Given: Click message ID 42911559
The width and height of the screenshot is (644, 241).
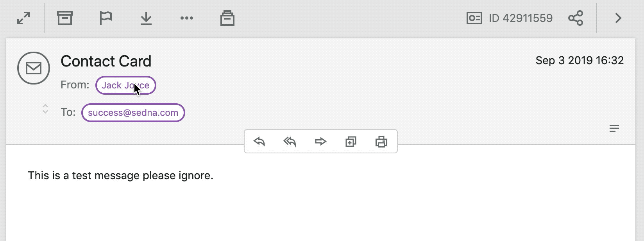Looking at the screenshot, I should click(521, 18).
